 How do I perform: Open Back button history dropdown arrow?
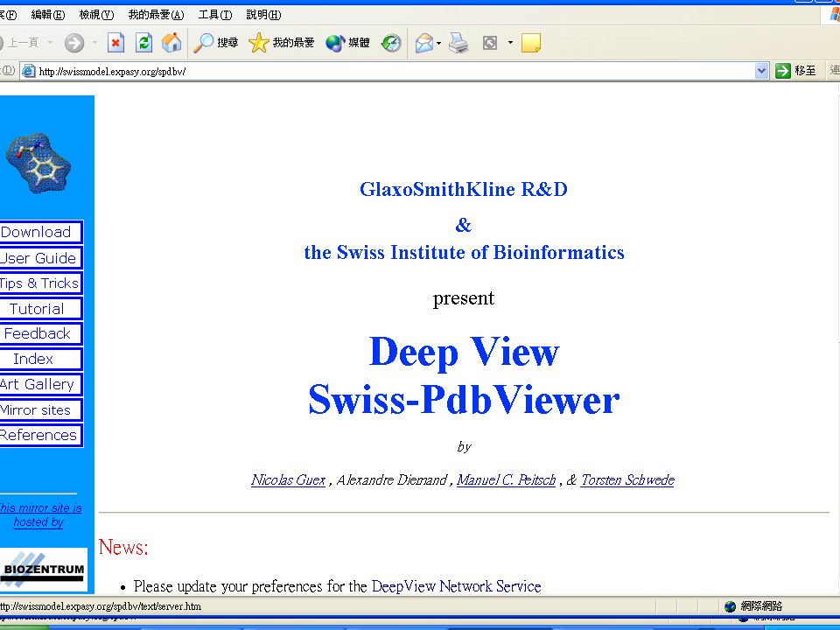pos(50,42)
